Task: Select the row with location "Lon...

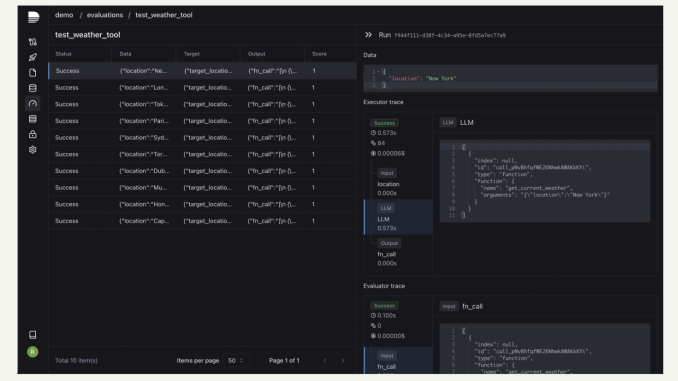Action: point(202,87)
